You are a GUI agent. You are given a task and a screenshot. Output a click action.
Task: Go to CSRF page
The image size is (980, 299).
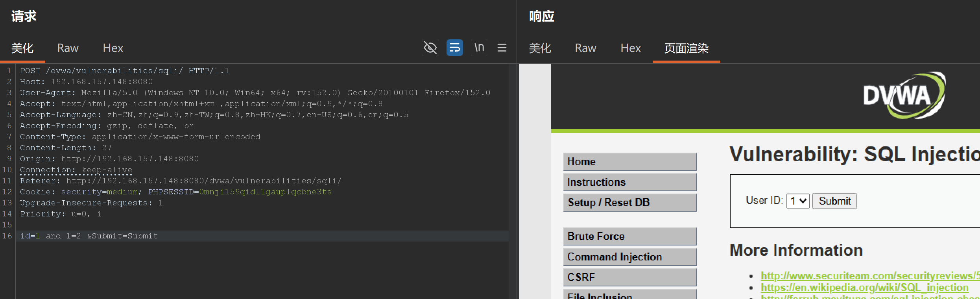629,277
